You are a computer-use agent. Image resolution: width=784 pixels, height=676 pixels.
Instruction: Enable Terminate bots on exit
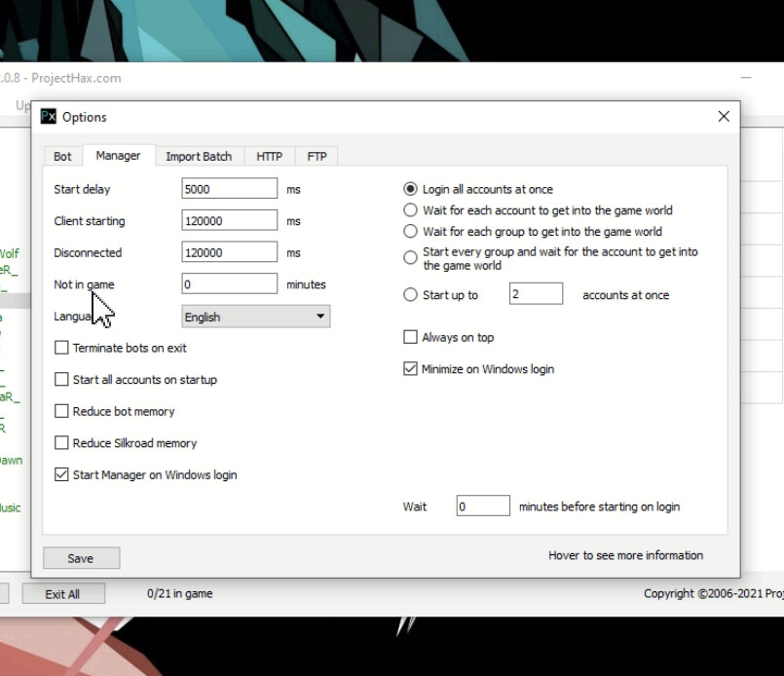point(62,348)
